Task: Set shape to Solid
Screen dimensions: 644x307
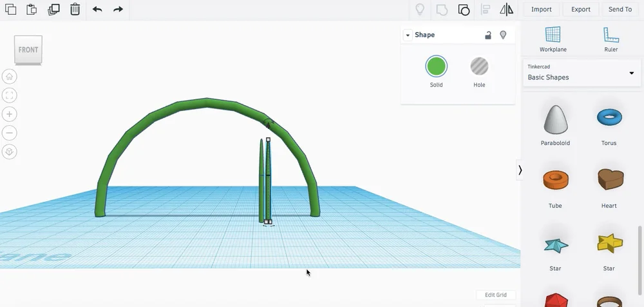Action: click(x=436, y=66)
